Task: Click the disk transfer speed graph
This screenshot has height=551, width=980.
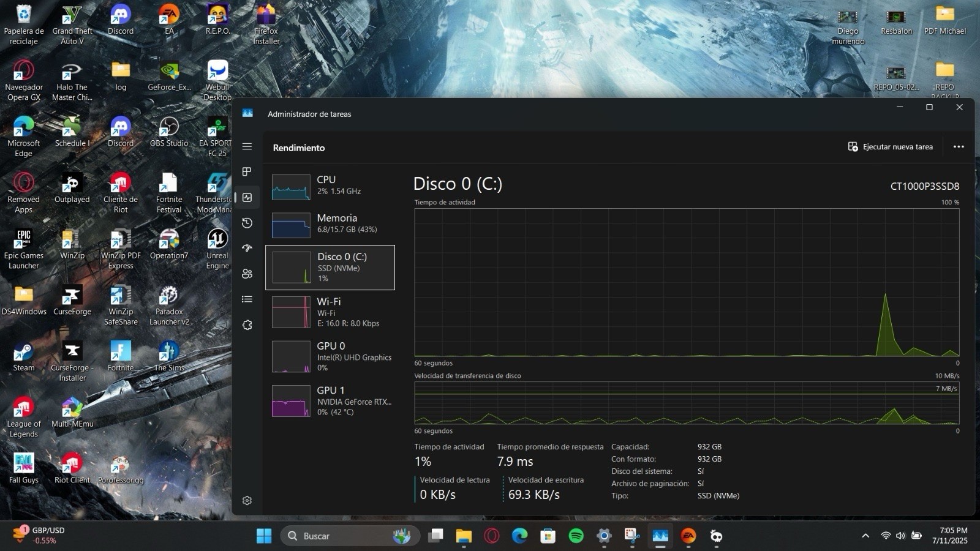Action: (687, 403)
